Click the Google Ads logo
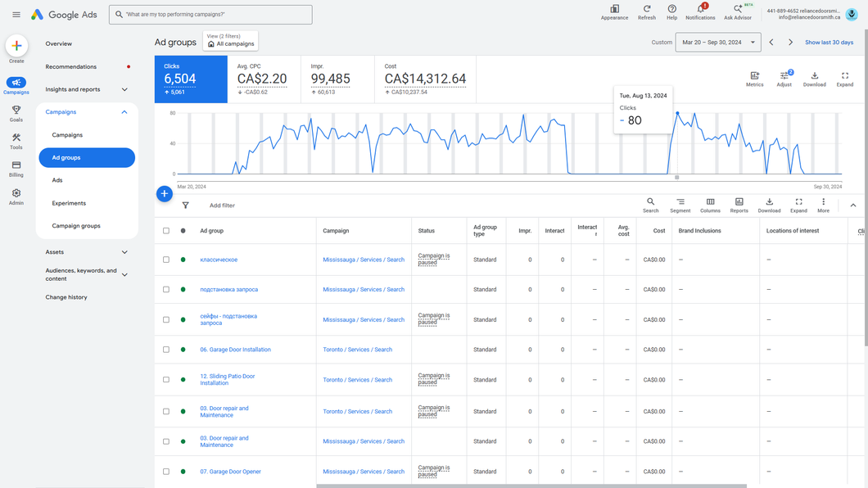Screen dimensions: 868x488 tap(64, 15)
